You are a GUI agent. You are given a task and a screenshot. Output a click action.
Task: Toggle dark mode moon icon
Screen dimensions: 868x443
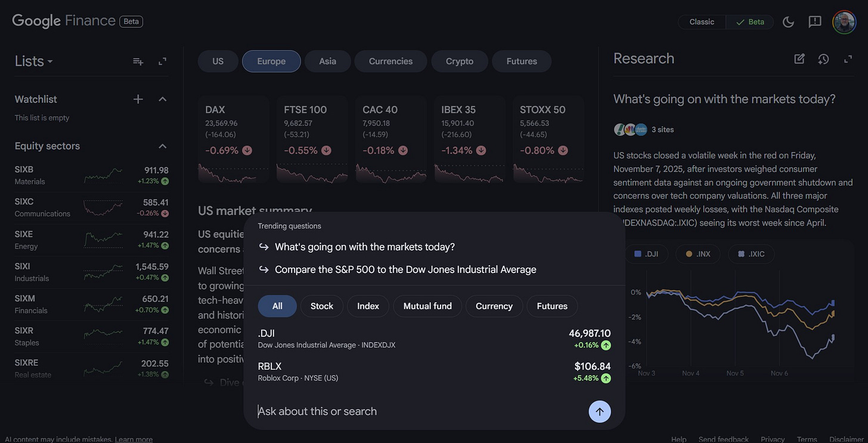(x=788, y=22)
